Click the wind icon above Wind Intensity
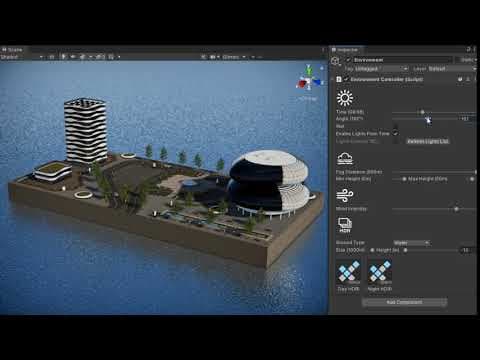Viewport: 480px width, 360px height. (345, 195)
